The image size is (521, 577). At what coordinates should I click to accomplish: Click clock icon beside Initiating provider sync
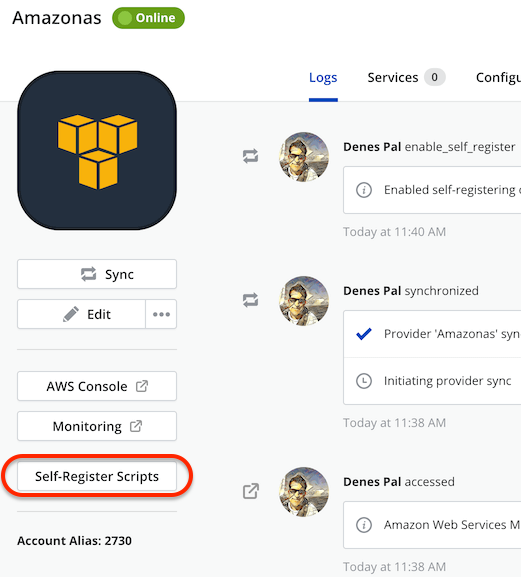click(x=364, y=381)
